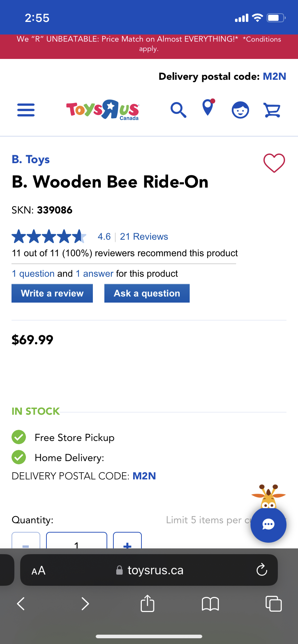Open the tab switcher icon in Safari

[x=274, y=604]
